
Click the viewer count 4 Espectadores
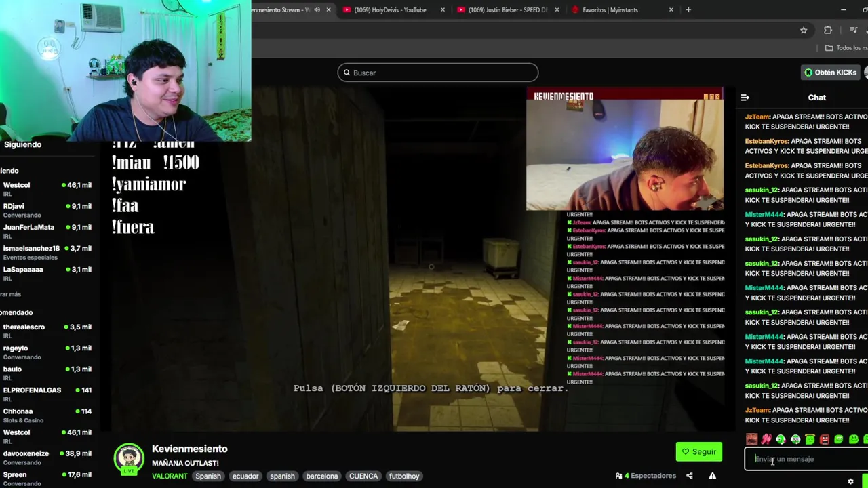(x=646, y=476)
